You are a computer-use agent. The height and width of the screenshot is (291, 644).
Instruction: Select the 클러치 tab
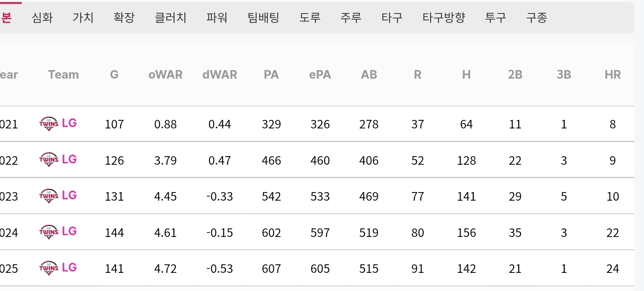click(171, 17)
